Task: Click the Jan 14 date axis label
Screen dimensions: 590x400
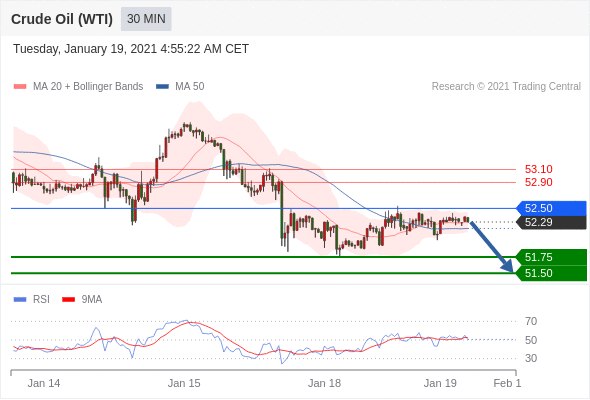Action: pyautogui.click(x=44, y=383)
